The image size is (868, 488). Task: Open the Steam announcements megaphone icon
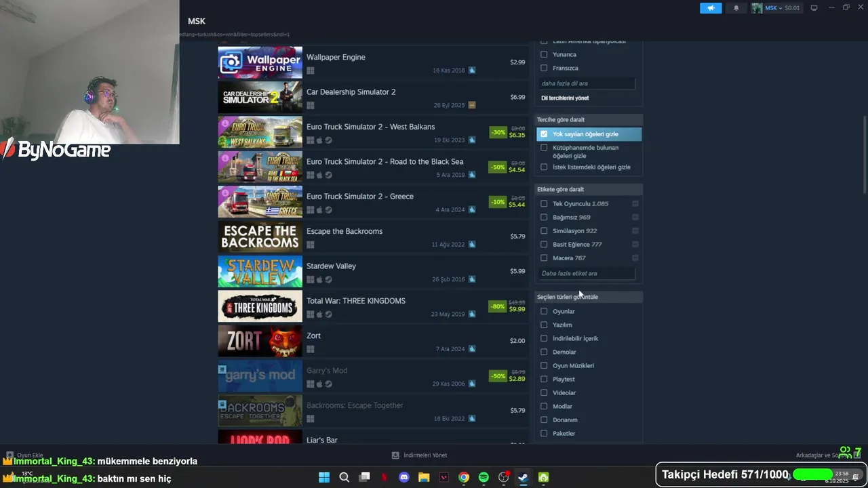[x=711, y=8]
